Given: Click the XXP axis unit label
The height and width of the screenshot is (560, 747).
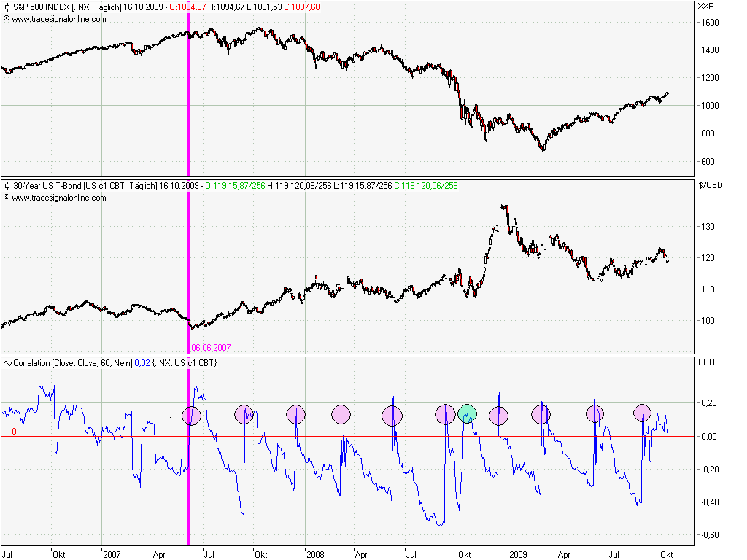Looking at the screenshot, I should click(705, 6).
